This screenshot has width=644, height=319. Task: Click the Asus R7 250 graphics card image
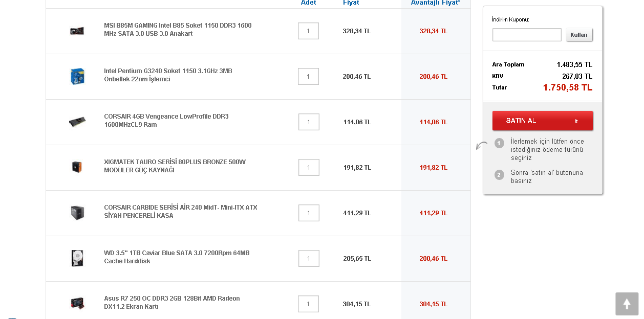77,303
